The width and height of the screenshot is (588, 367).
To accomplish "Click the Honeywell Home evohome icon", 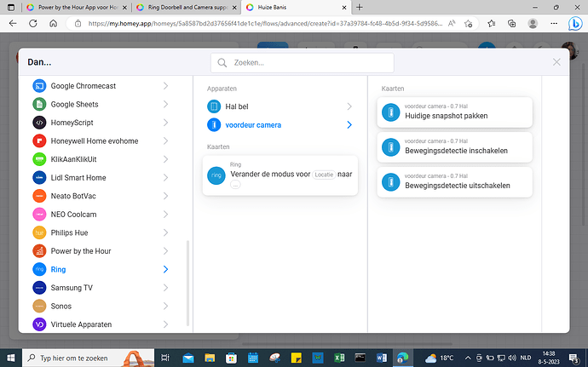I will [39, 141].
